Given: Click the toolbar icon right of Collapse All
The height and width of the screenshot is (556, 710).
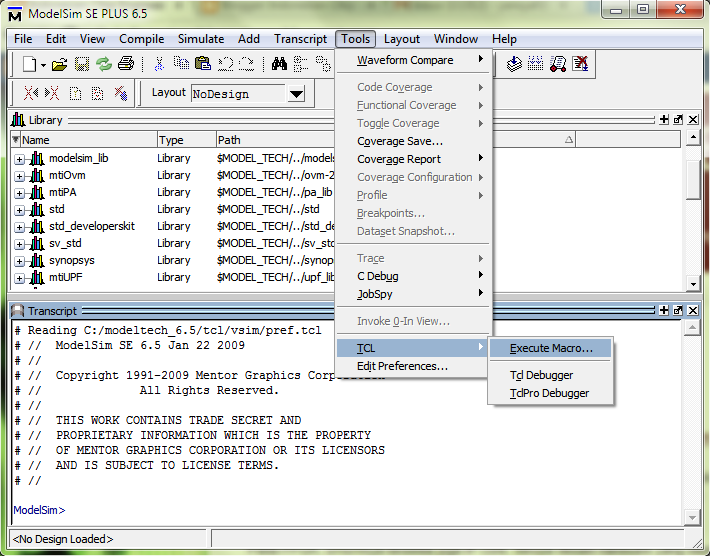Looking at the screenshot, I should pos(323,64).
